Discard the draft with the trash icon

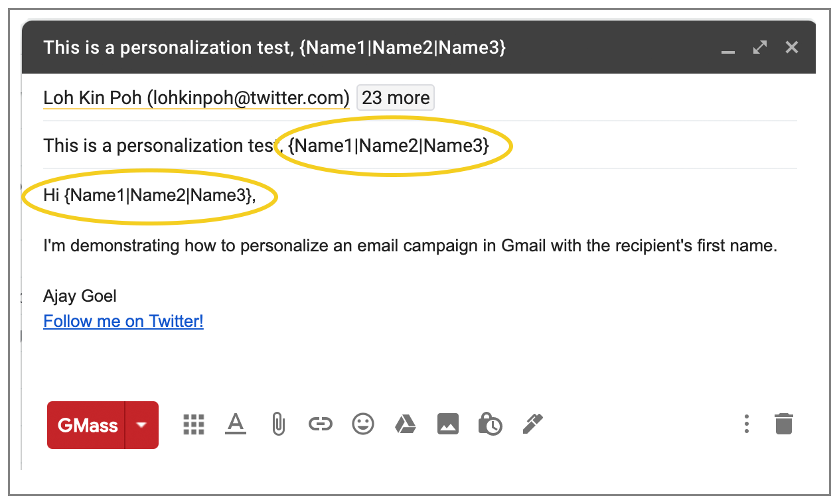tap(783, 424)
